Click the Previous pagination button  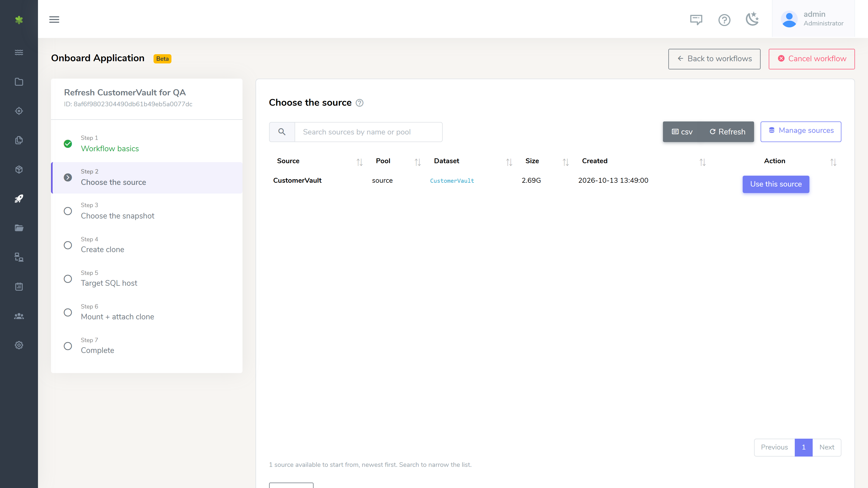[774, 447]
